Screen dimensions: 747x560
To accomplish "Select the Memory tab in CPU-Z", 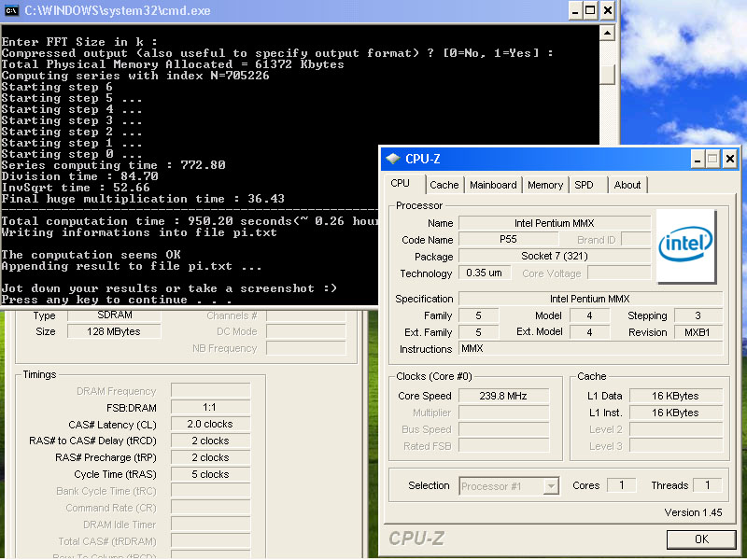I will [x=545, y=185].
